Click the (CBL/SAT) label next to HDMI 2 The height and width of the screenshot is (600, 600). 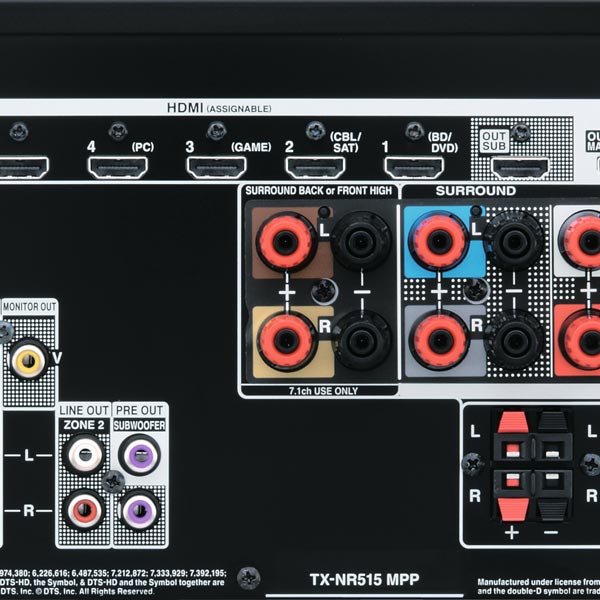tap(345, 142)
